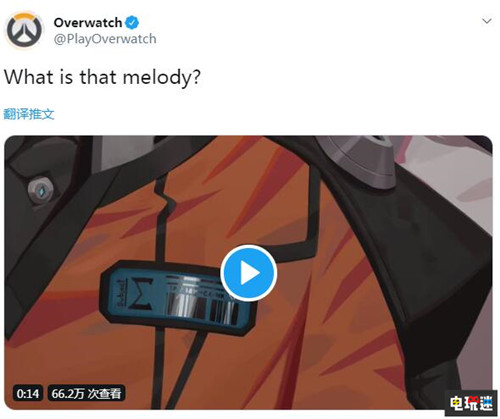Open the Overwatch profile avatar

(x=24, y=30)
